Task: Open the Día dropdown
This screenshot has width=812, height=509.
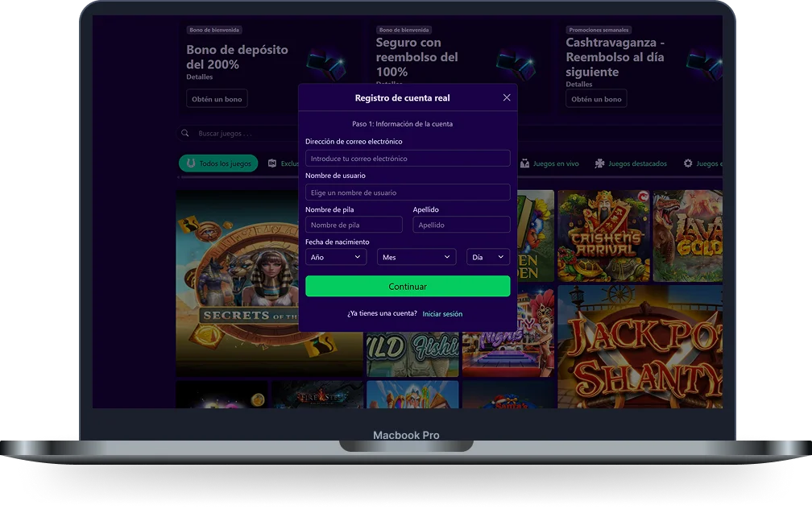Action: [488, 258]
